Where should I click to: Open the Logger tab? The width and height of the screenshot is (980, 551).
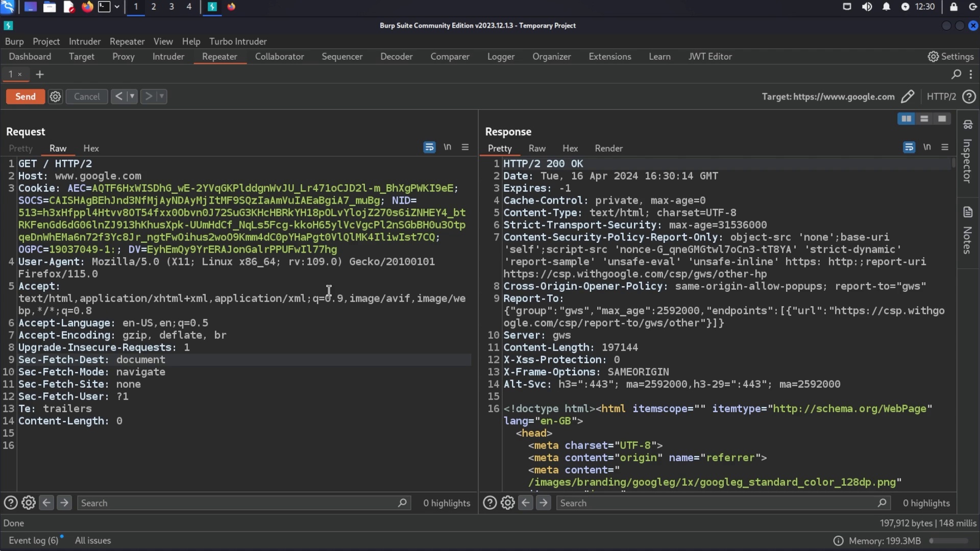[x=501, y=57]
